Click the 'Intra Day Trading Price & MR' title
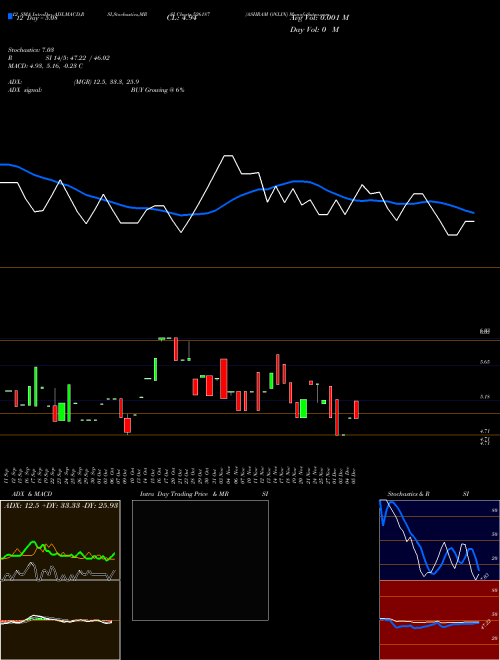This screenshot has height=660, width=500. pos(185,494)
